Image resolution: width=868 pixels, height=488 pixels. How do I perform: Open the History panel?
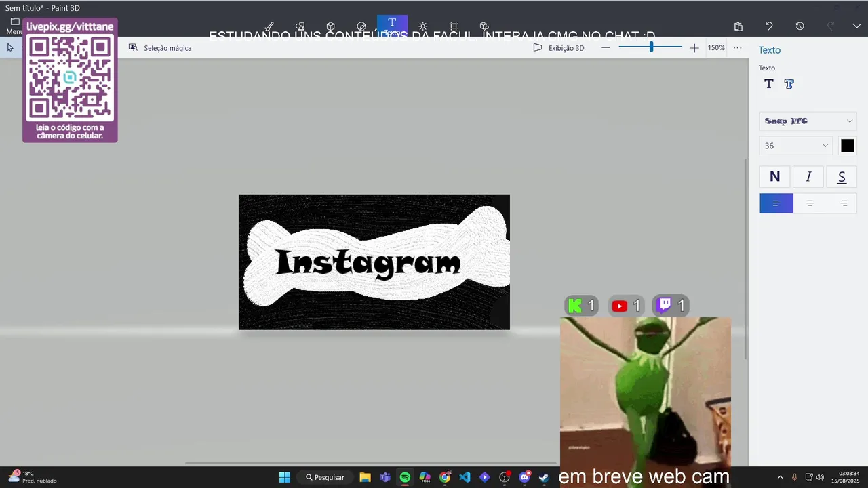coord(800,26)
